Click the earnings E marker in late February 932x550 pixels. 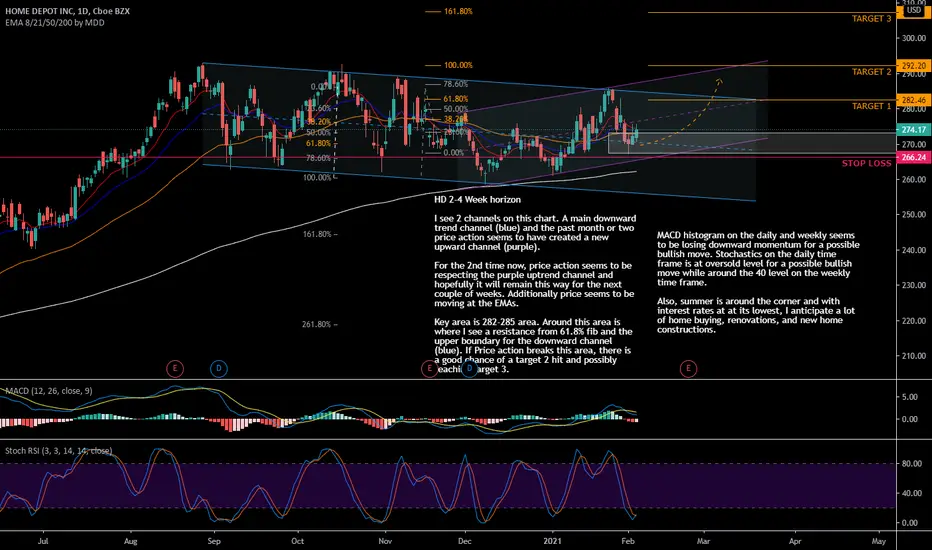coord(688,369)
